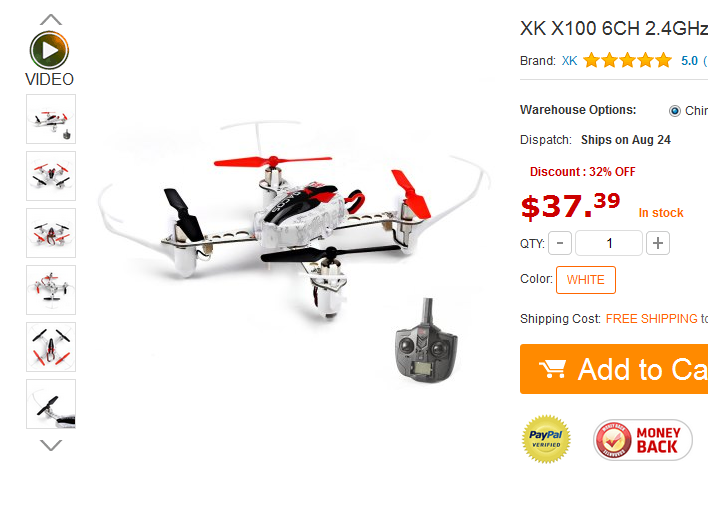
Task: Focus the quantity input field
Action: coord(609,243)
